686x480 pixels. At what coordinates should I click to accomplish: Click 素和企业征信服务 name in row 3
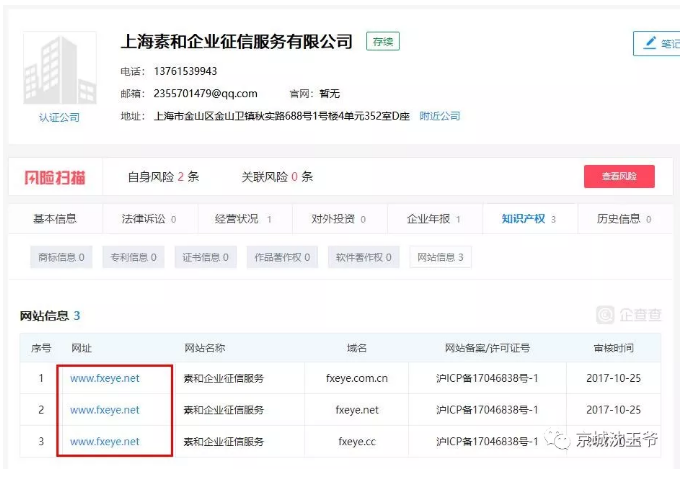click(x=224, y=441)
